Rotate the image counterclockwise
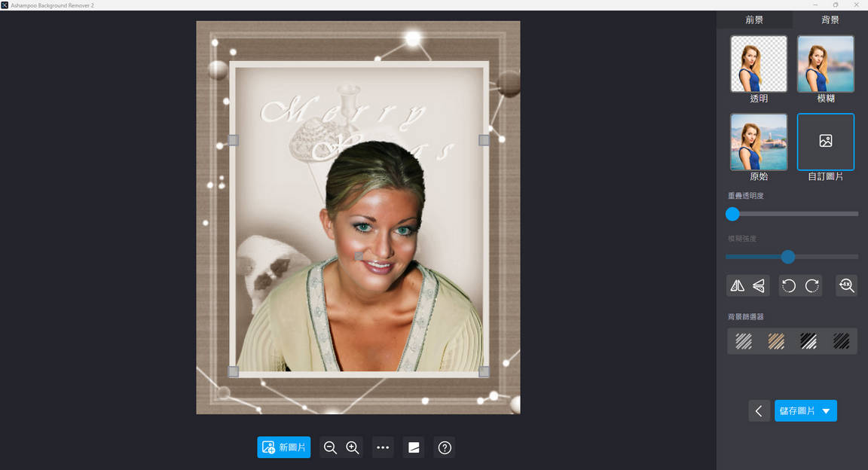Screen dimensions: 868x470 789,285
